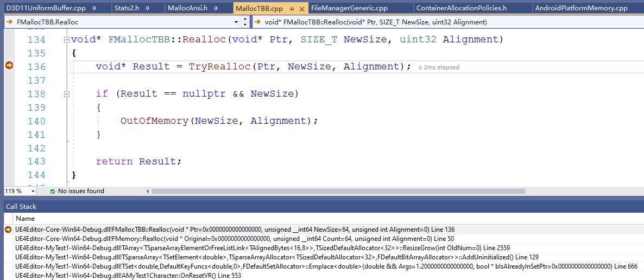Close the MallocTBB.cpp tab
The width and height of the screenshot is (644, 280).
[302, 9]
